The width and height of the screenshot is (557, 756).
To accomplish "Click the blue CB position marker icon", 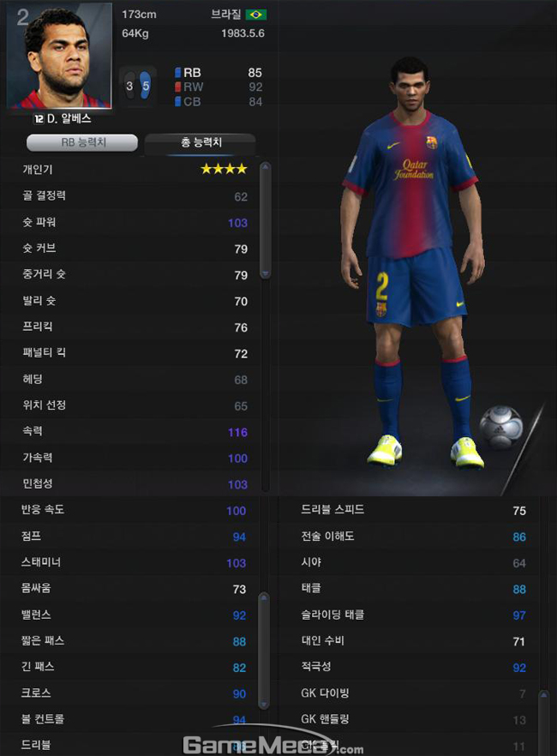I will tap(177, 102).
